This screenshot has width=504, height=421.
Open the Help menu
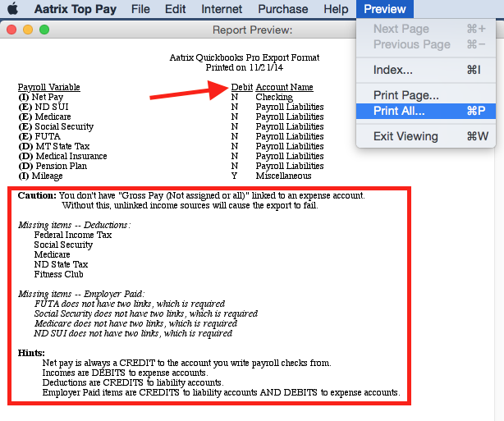[336, 9]
